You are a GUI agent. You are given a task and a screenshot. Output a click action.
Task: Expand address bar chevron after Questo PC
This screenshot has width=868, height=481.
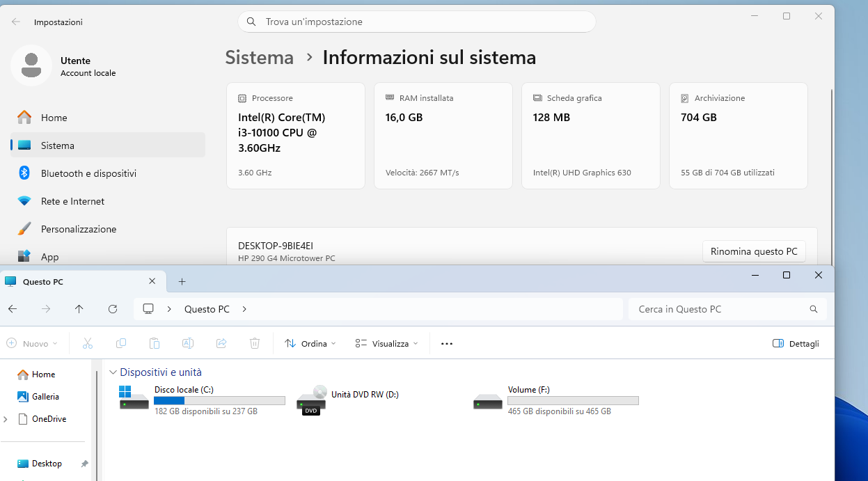(244, 309)
